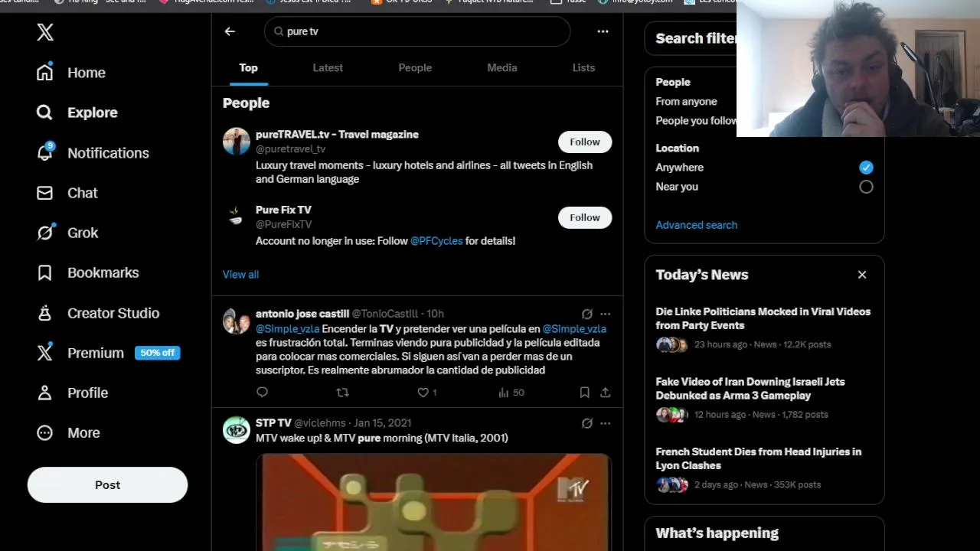The image size is (980, 551).
Task: Open search options three-dot menu
Action: point(603,31)
